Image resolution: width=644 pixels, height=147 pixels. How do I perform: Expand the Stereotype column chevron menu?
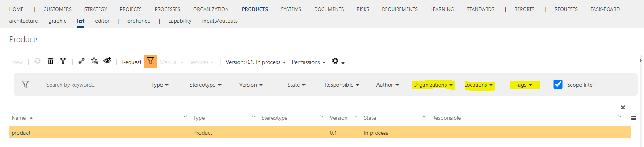click(x=322, y=117)
